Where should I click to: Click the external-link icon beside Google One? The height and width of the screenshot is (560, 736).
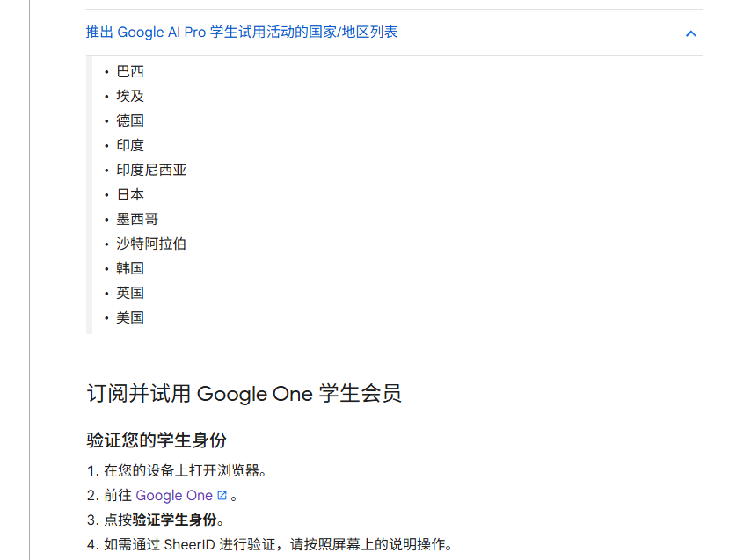(x=222, y=495)
